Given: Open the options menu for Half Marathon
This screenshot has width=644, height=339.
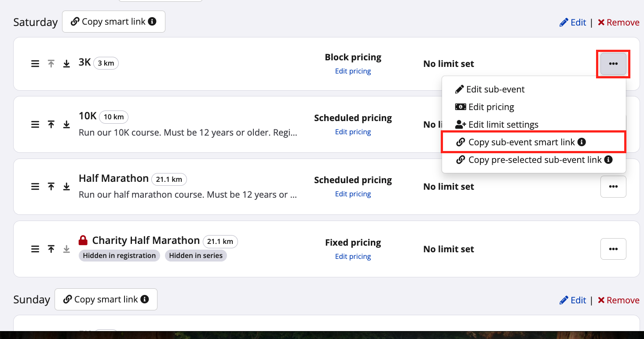Looking at the screenshot, I should (x=613, y=187).
